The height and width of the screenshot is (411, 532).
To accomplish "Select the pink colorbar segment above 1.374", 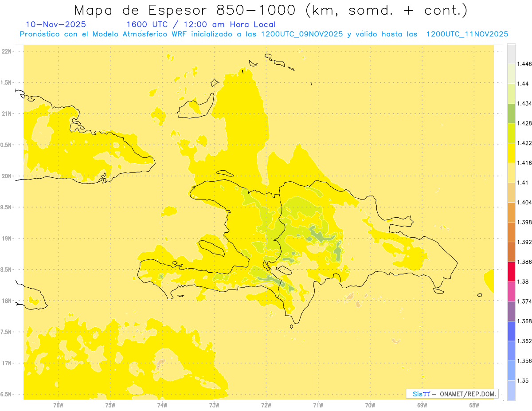I will coord(511,291).
